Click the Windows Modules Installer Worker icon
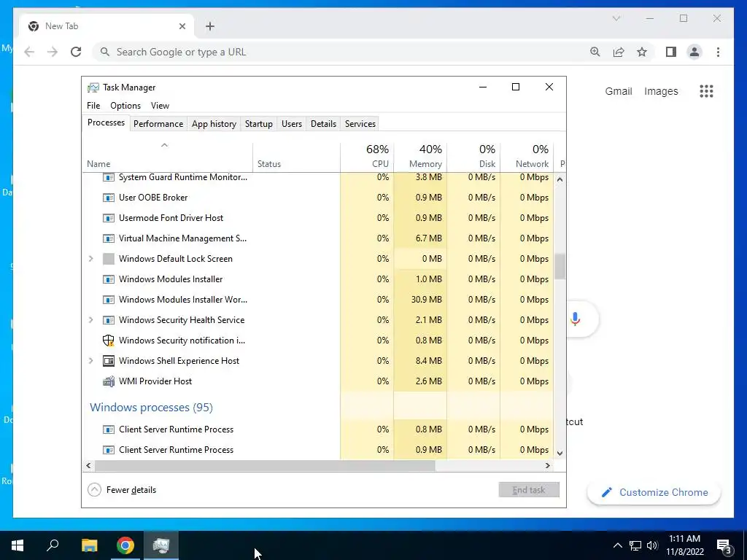747x560 pixels. [109, 300]
